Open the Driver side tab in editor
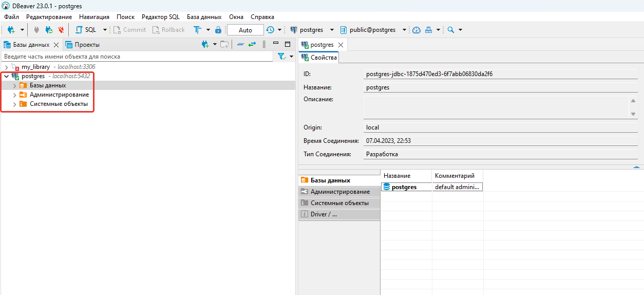 pyautogui.click(x=339, y=214)
